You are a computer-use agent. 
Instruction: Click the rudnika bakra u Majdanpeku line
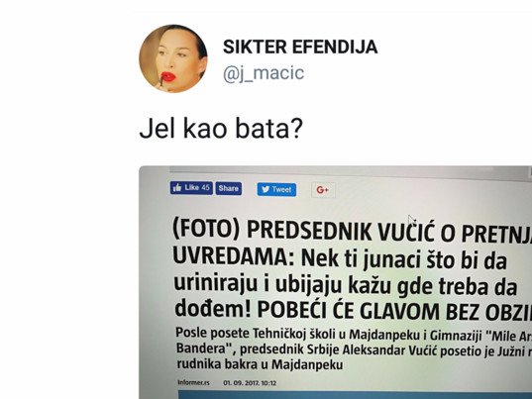tap(260, 364)
